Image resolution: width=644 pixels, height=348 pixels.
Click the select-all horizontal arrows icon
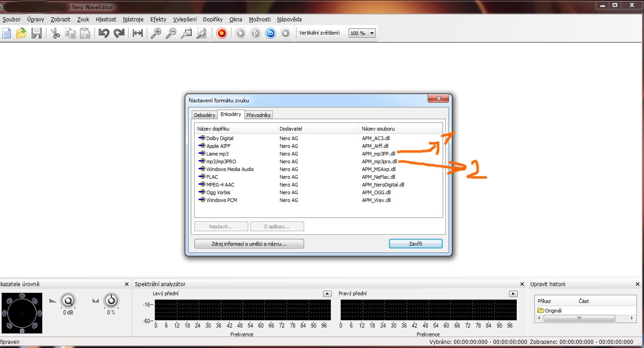coord(138,33)
